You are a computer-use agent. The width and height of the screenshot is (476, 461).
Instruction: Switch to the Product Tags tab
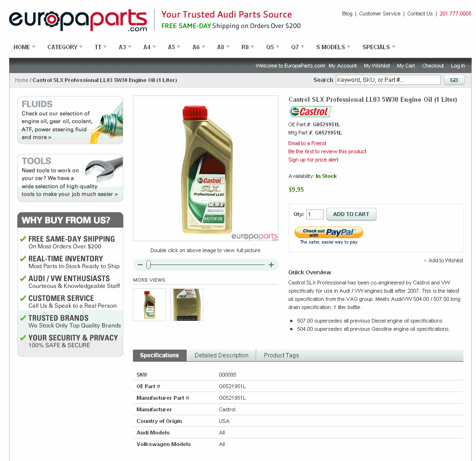pyautogui.click(x=281, y=355)
